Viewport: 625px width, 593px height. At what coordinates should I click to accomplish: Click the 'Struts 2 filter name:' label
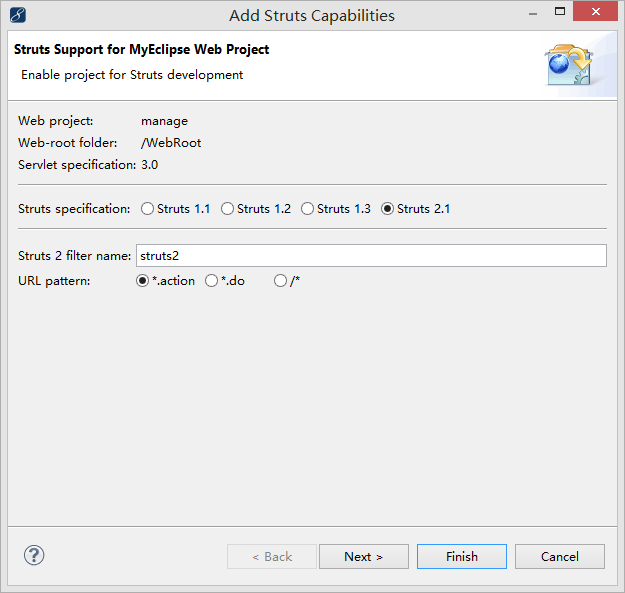tap(75, 256)
